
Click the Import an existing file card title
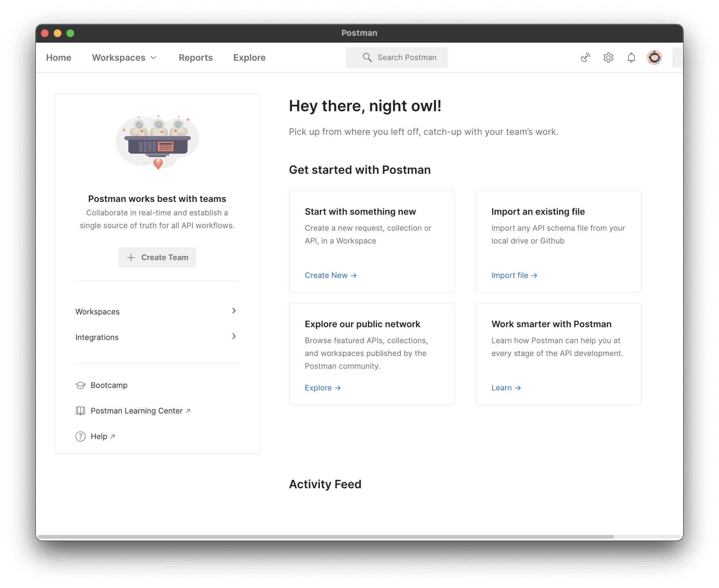[538, 212]
